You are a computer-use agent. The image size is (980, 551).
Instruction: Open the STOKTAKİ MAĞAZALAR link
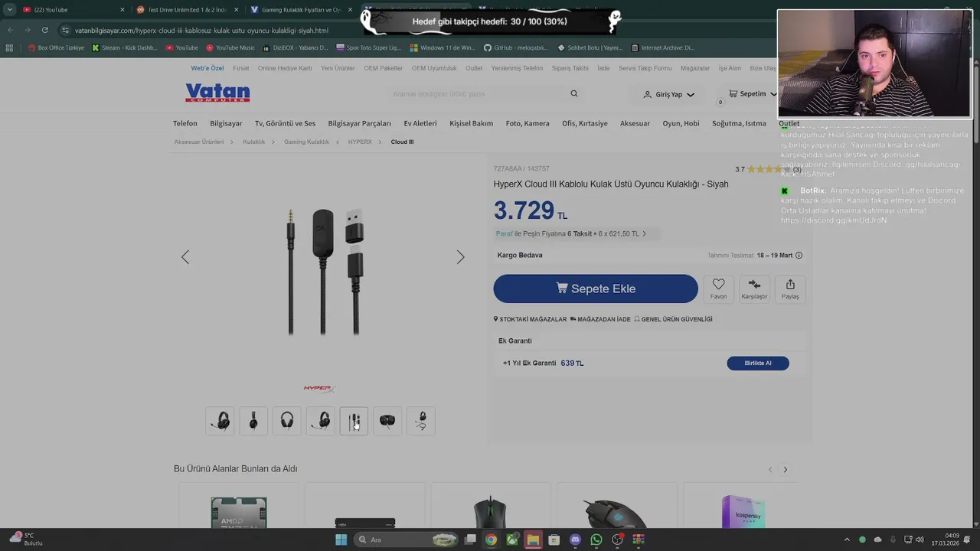click(530, 319)
